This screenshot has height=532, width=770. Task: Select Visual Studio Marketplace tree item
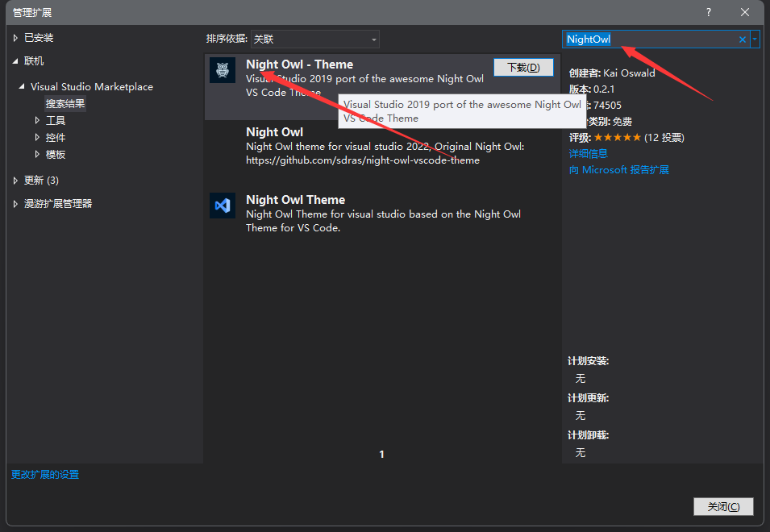pos(91,86)
